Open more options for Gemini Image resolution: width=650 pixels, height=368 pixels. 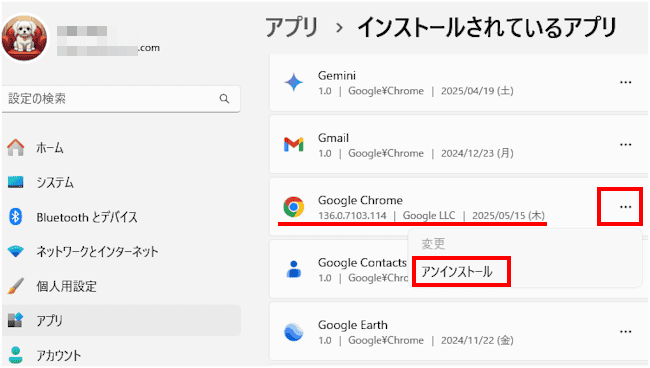pos(626,82)
